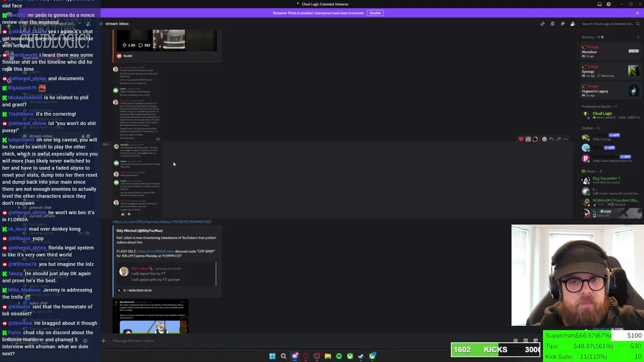
Task: Add the heart reaction to hovered message
Action: tap(521, 139)
